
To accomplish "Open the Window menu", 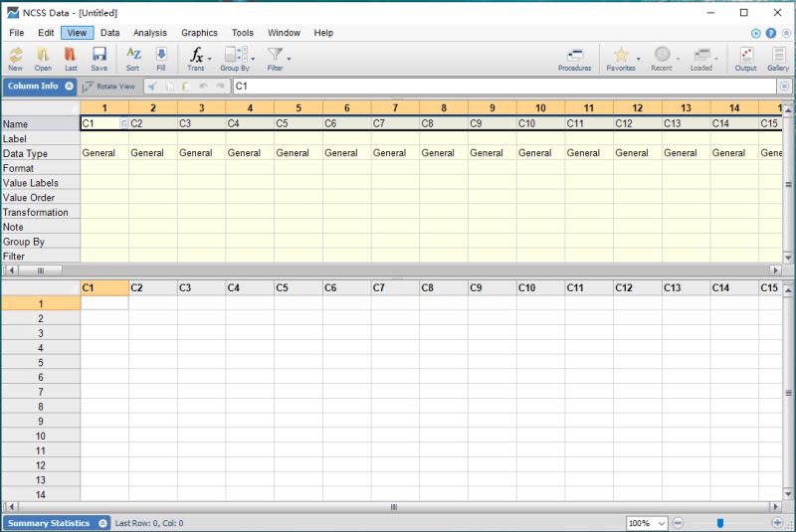I will coord(284,33).
